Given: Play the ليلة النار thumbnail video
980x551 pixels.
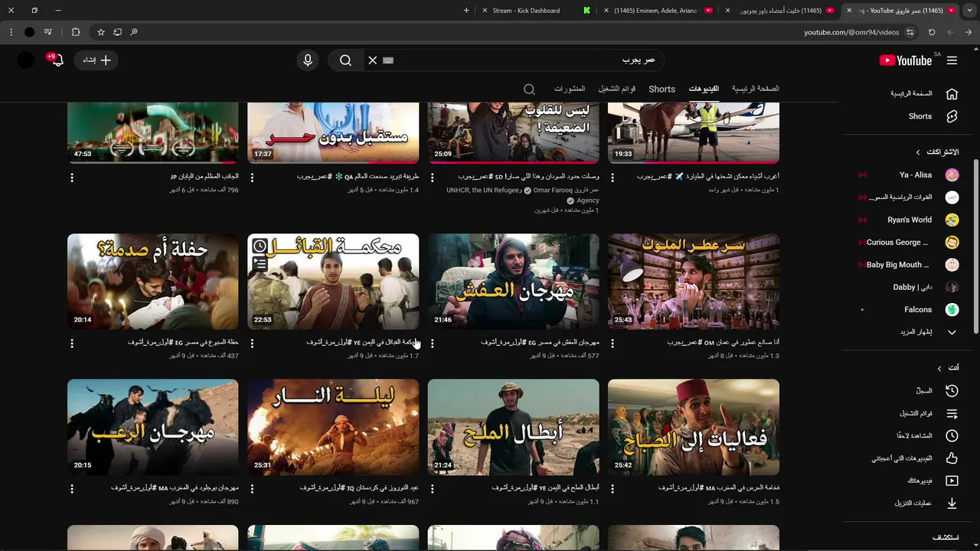Looking at the screenshot, I should pyautogui.click(x=333, y=427).
